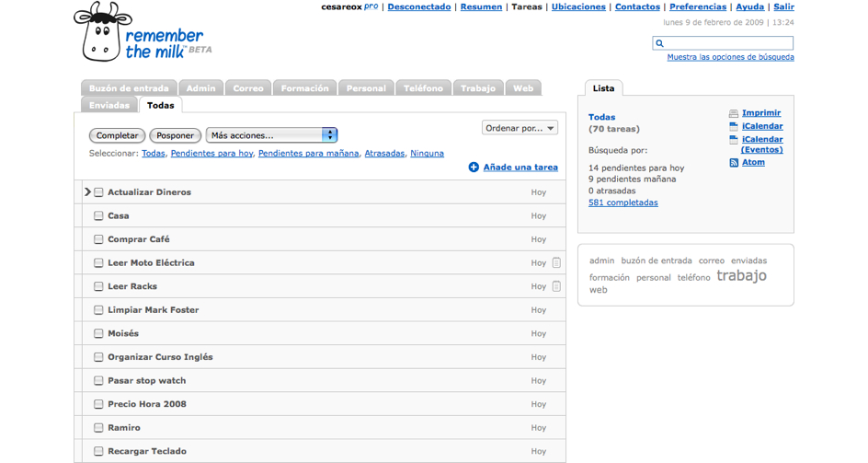Check the box for Actualizar Dineros
The height and width of the screenshot is (463, 868).
pos(98,192)
